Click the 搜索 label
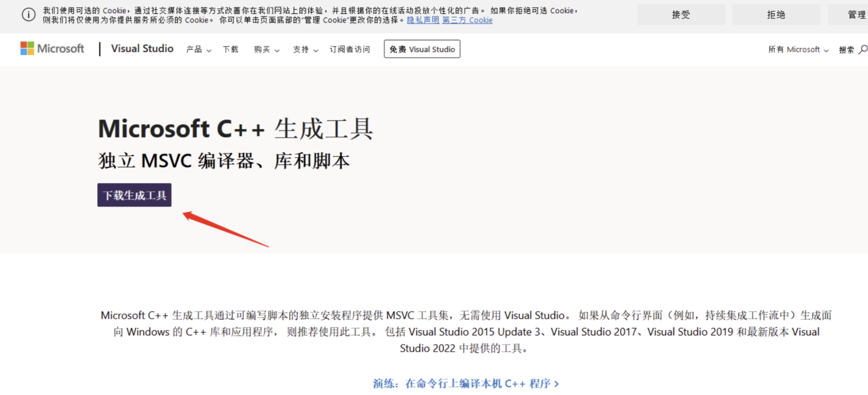The image size is (868, 395). coord(847,49)
